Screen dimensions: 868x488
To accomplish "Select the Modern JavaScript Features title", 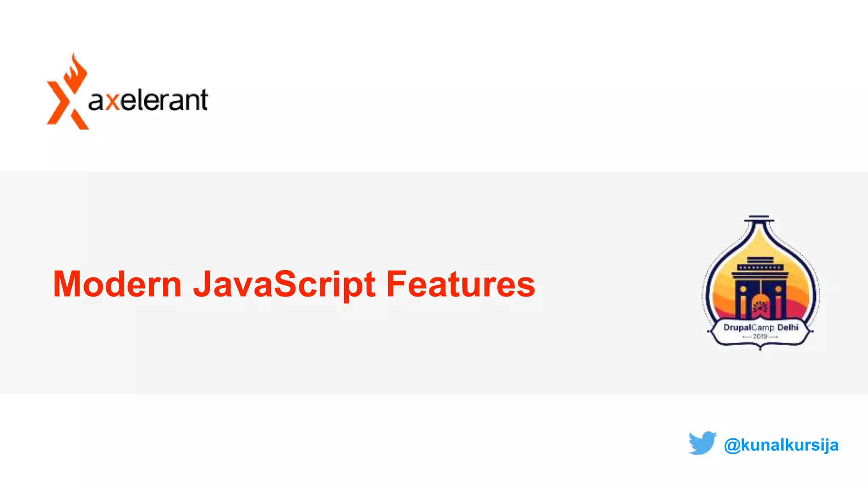I will click(x=294, y=284).
